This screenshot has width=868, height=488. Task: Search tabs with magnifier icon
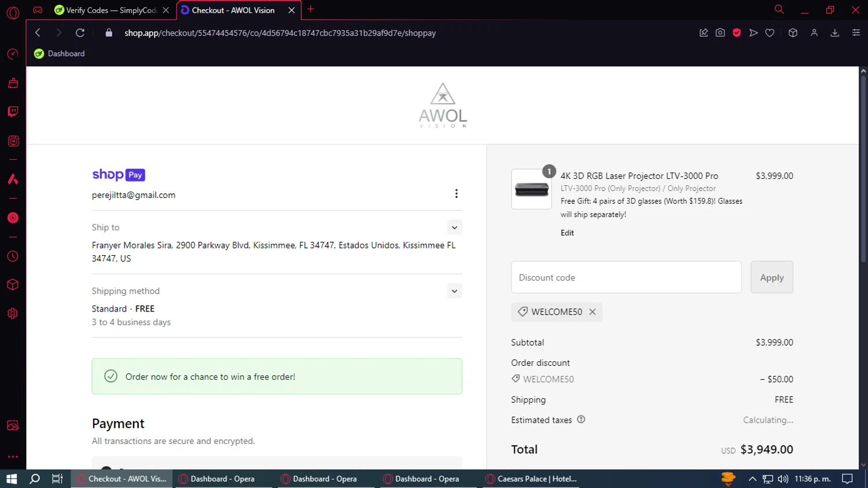coord(779,9)
